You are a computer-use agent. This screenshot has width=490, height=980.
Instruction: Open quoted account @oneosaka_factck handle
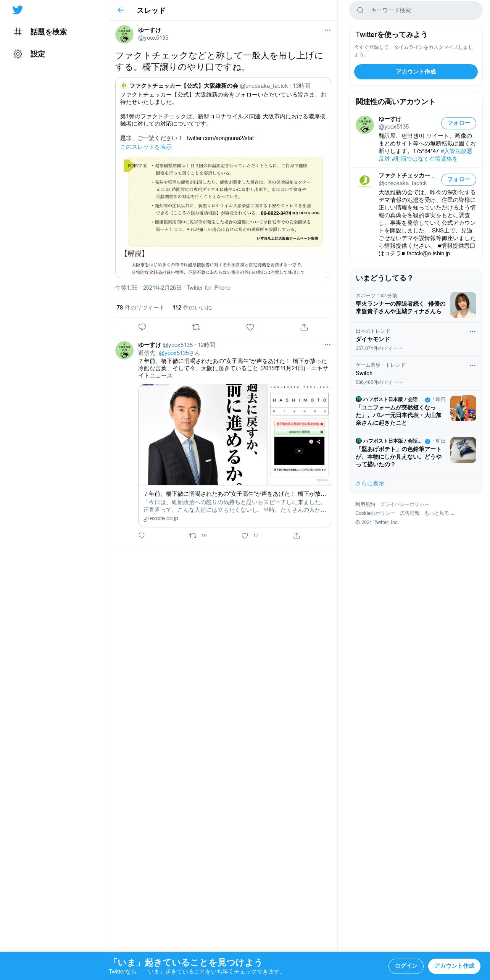coord(264,86)
